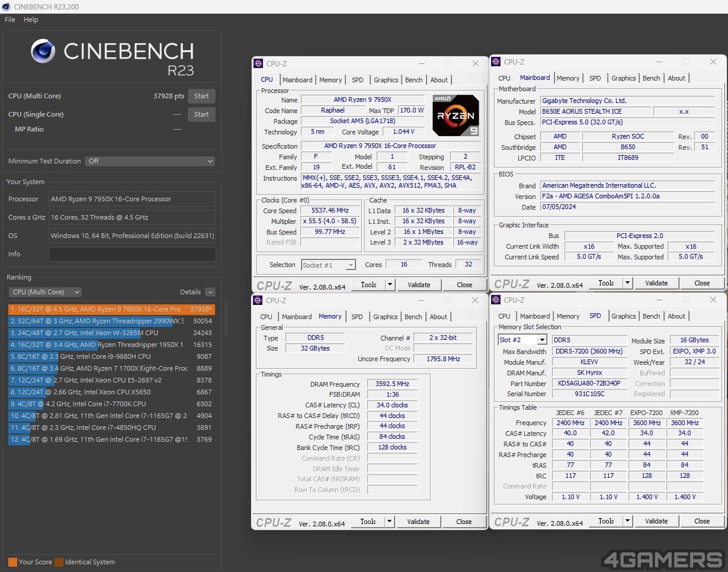Open the File menu in Cinebench
Image resolution: width=728 pixels, height=572 pixels.
coord(10,20)
